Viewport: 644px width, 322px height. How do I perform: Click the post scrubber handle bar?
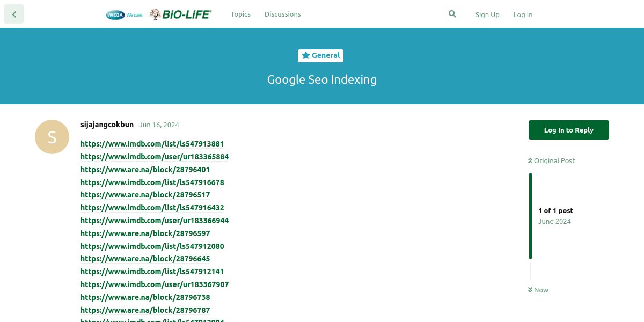[x=531, y=216]
